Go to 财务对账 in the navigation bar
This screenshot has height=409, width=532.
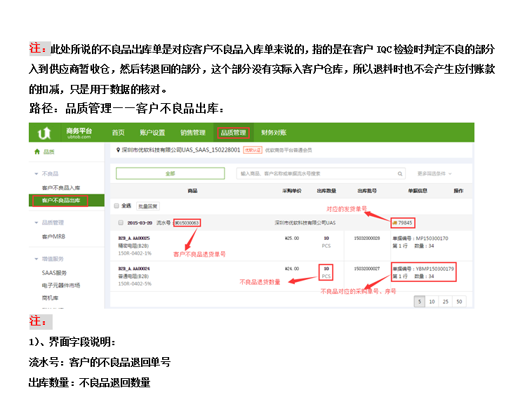click(273, 133)
